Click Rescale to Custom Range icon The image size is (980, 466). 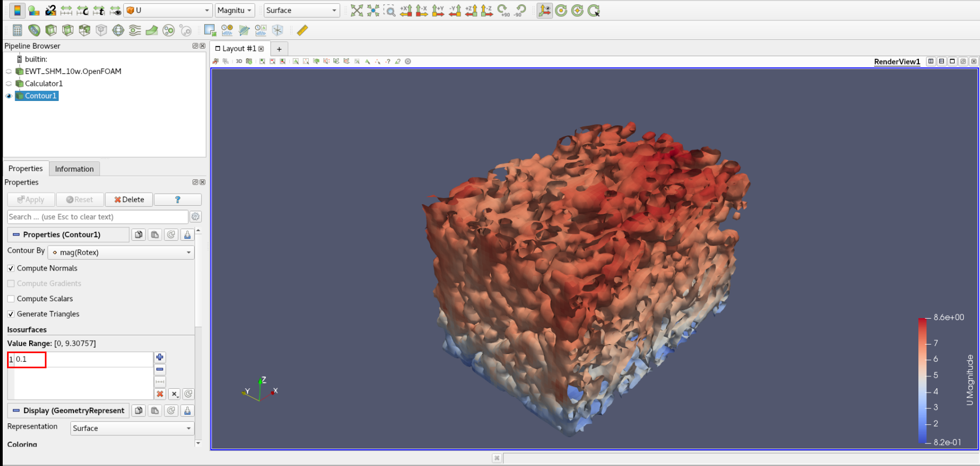pos(83,10)
